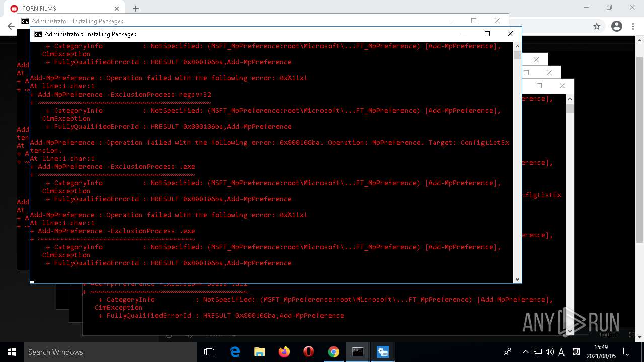Open the taskbar clock and date
Screen dimensions: 644x362
[601, 352]
